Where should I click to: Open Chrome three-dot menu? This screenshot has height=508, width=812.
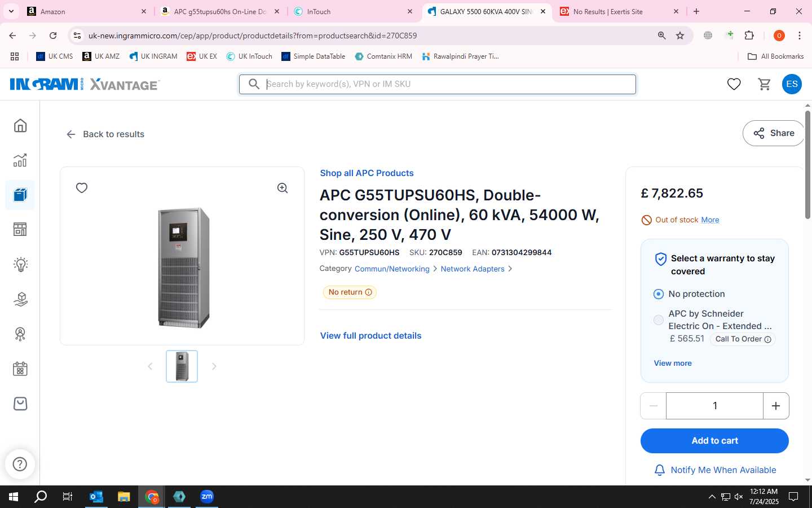point(799,36)
